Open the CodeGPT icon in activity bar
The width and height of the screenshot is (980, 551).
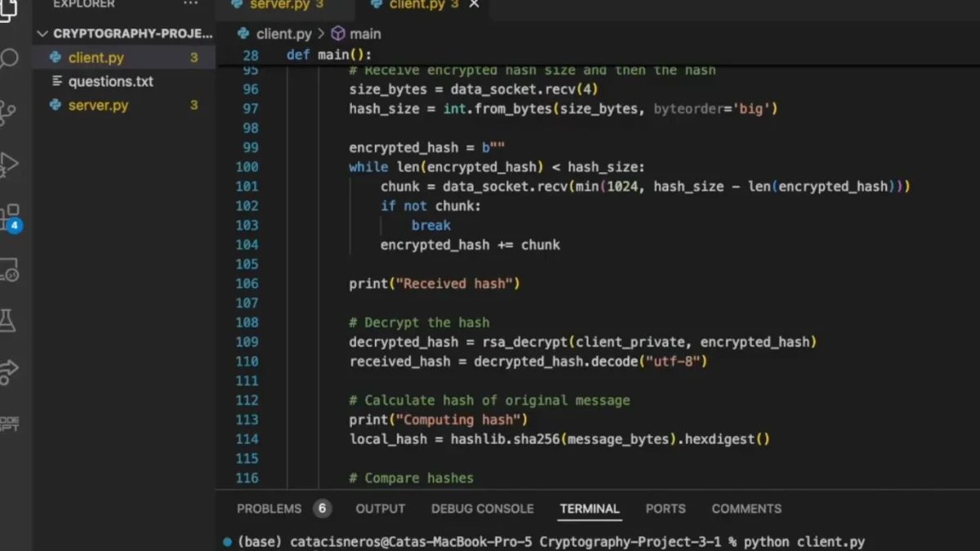click(9, 423)
